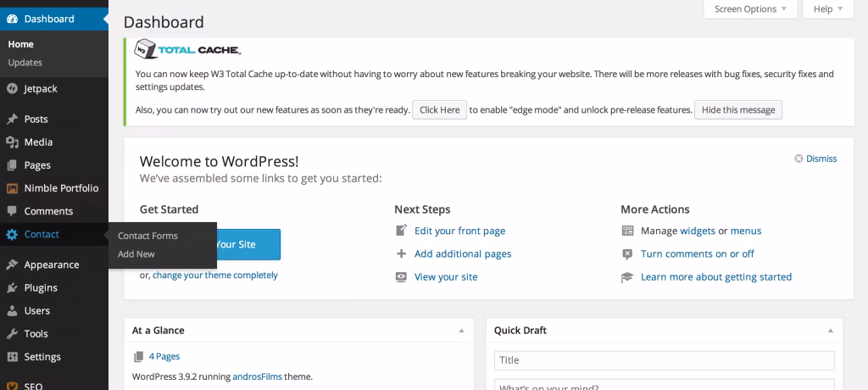Open the Screen Options dropdown
The width and height of the screenshot is (868, 390).
[x=751, y=8]
